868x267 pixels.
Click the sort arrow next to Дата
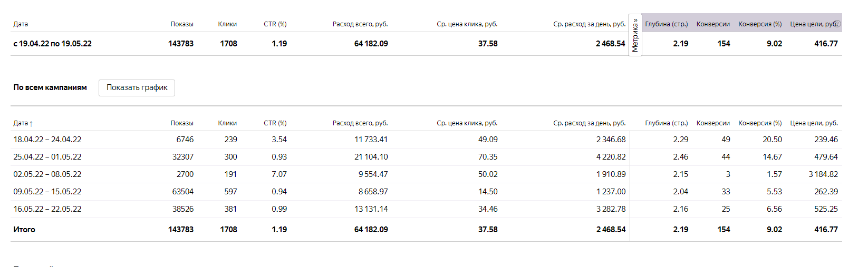point(31,124)
